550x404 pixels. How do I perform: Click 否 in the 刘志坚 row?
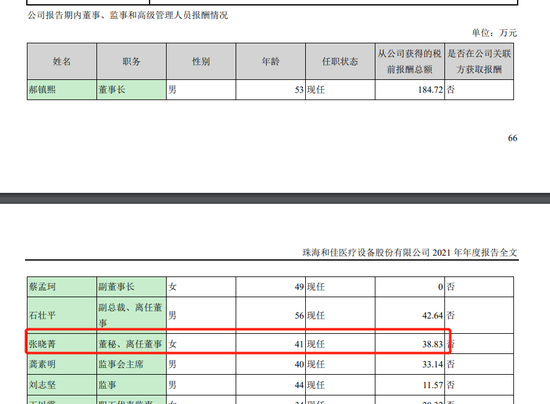(x=450, y=385)
